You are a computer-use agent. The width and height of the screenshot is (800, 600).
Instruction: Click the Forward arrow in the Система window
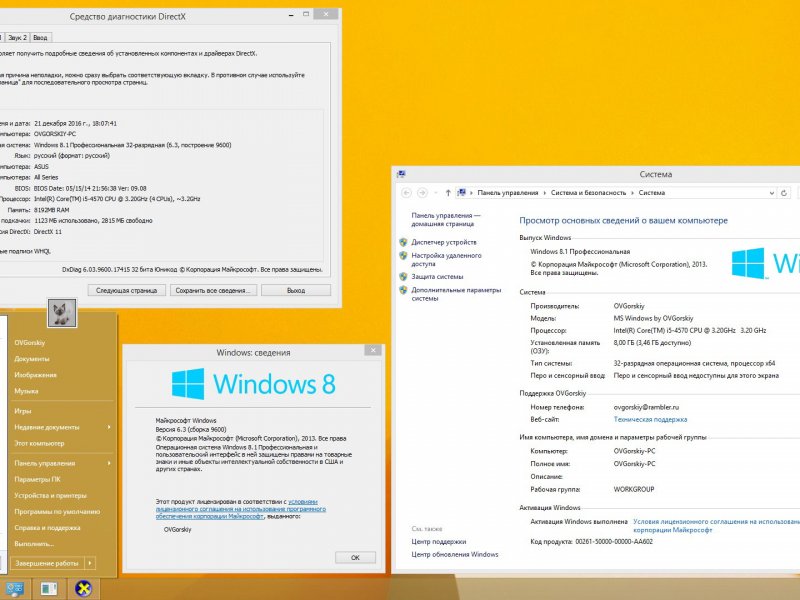point(422,193)
